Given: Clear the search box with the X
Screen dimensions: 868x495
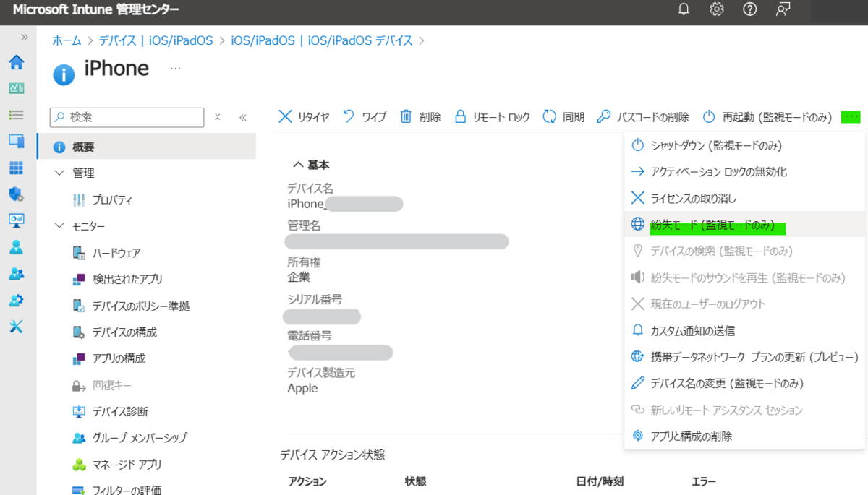Looking at the screenshot, I should pos(218,117).
